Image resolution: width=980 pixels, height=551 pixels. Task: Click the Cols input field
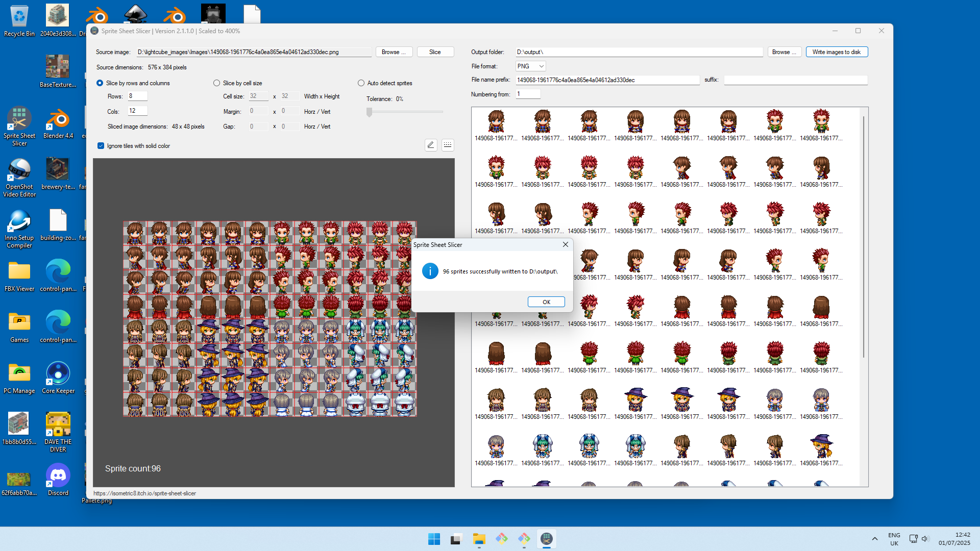[x=137, y=111]
